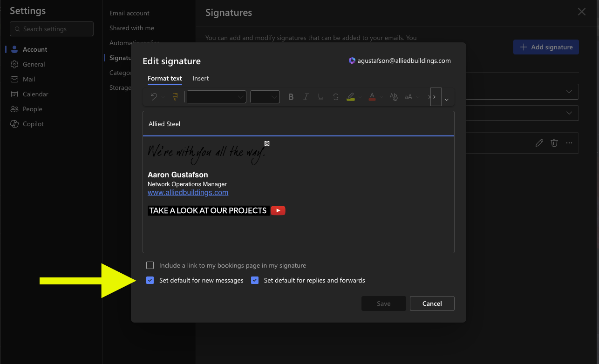Switch to the Insert tab
Viewport: 599px width, 364px height.
tap(201, 78)
